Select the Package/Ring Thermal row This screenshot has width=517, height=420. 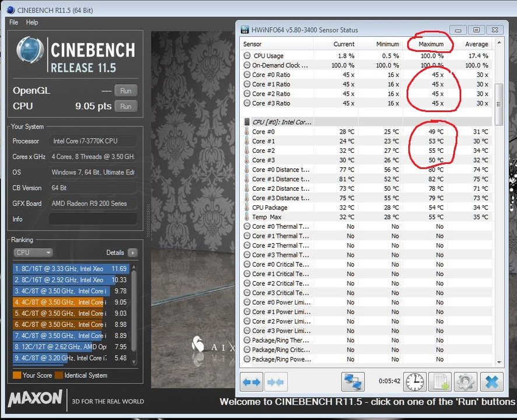click(x=366, y=340)
